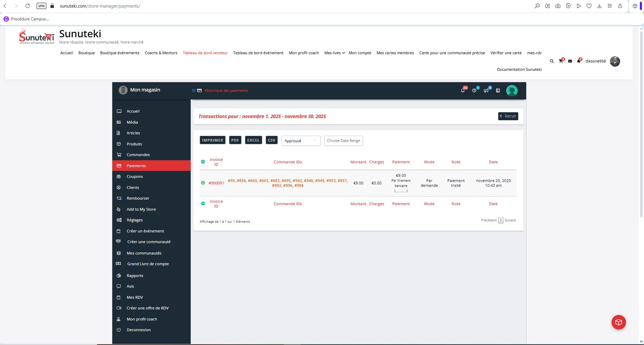Image resolution: width=644 pixels, height=345 pixels.
Task: Click the help question mark icon
Action: tap(474, 90)
